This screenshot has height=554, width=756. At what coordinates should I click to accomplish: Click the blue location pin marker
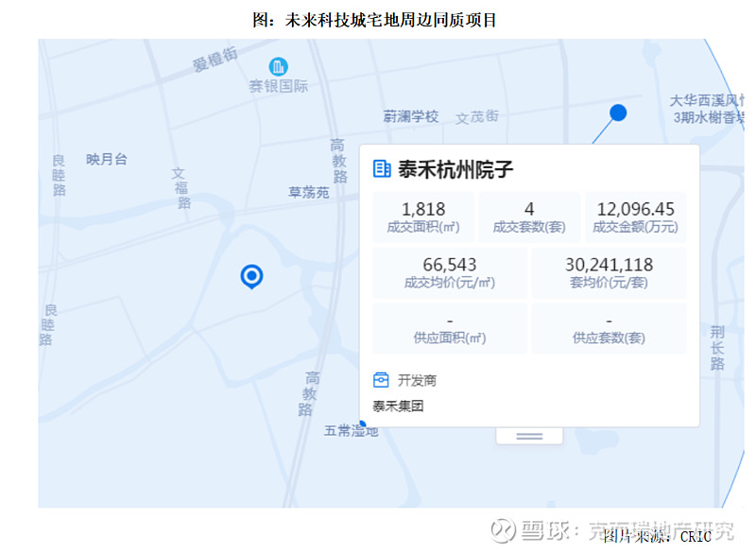251,277
